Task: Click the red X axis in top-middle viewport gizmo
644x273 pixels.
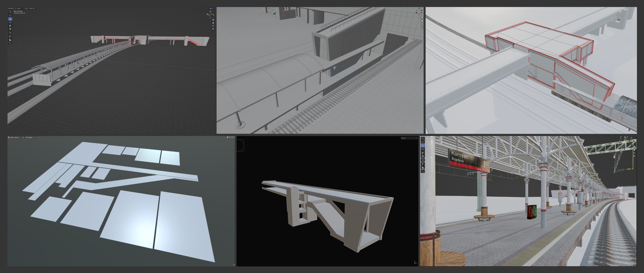Action: pyautogui.click(x=422, y=10)
